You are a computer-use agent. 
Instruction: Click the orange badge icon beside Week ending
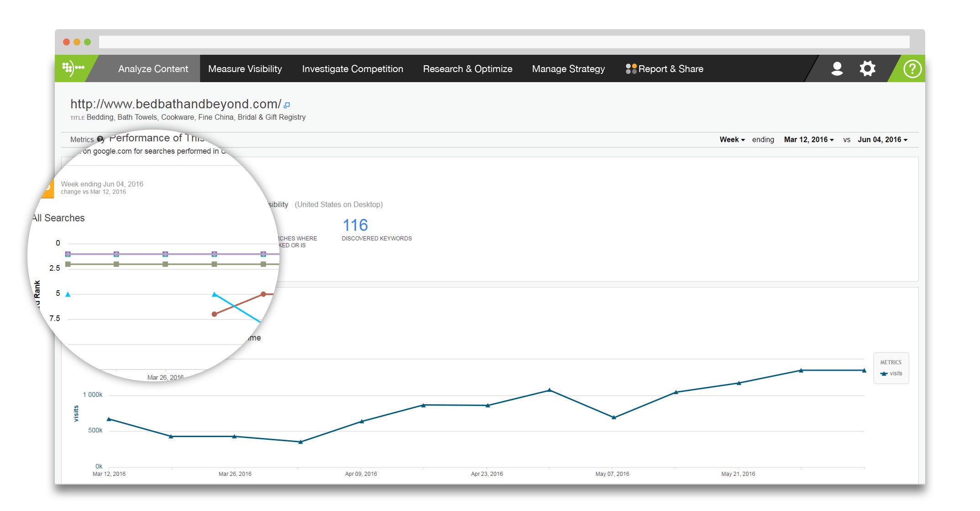(x=47, y=188)
